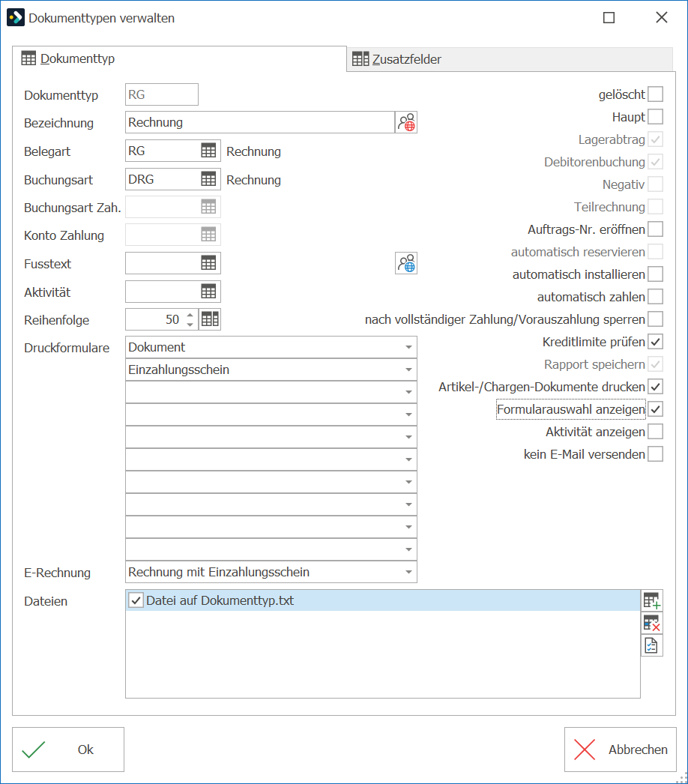Open Bezeichnung translation icon with red globe
Viewport: 688px width, 784px height.
[x=406, y=122]
